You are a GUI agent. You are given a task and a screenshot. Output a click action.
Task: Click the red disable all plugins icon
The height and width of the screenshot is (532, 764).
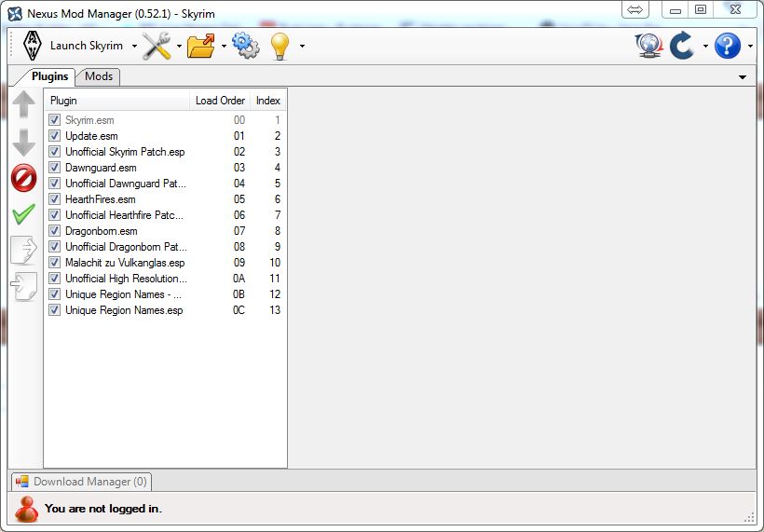coord(23,177)
